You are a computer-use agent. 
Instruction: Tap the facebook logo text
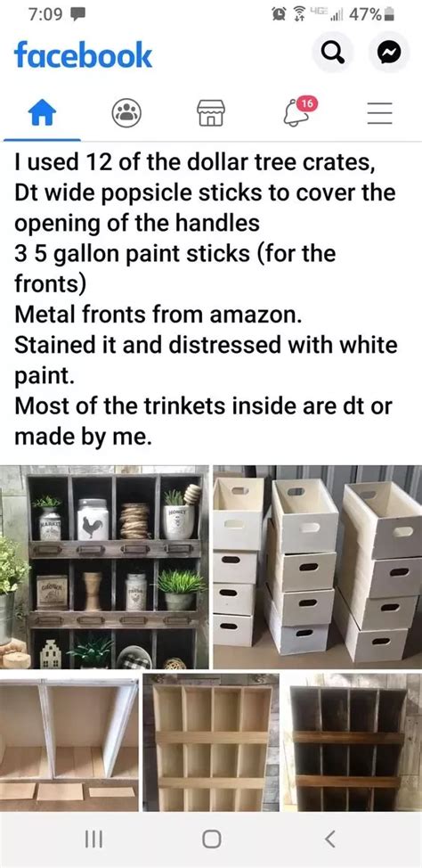pyautogui.click(x=83, y=54)
